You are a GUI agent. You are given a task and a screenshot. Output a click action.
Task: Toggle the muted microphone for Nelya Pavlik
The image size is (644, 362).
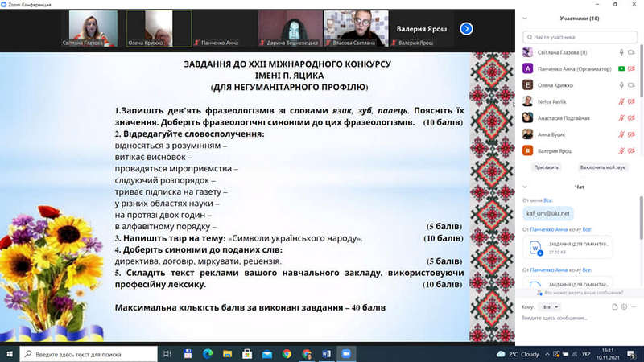pyautogui.click(x=621, y=101)
